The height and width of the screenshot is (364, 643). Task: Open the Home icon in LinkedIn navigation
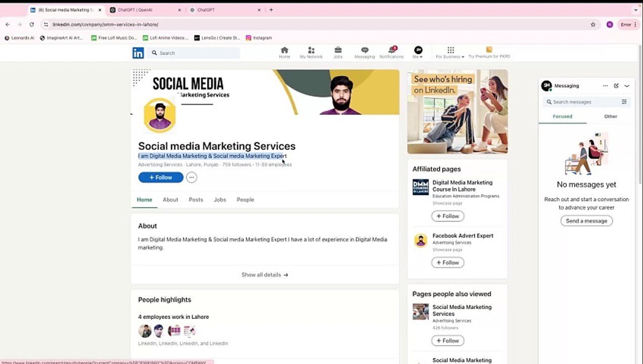click(x=285, y=53)
